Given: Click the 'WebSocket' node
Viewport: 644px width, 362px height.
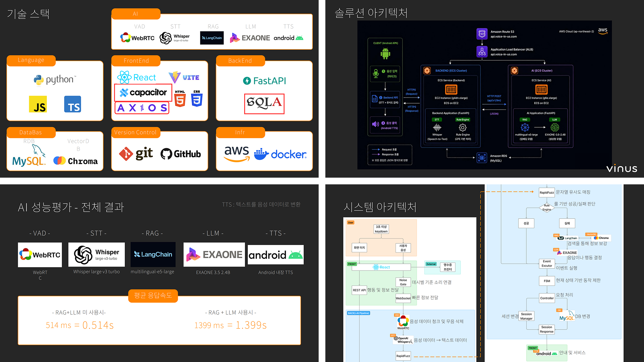Looking at the screenshot, I should pos(403,298).
